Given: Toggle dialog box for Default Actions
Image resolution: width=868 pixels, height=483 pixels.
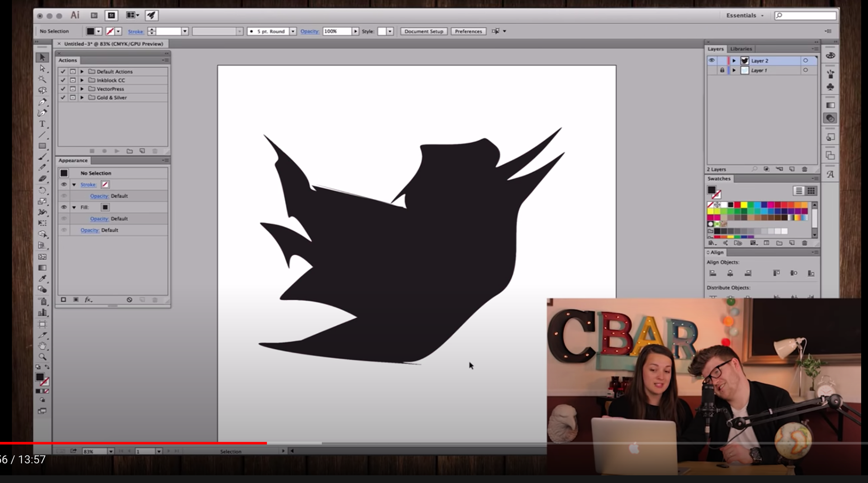Looking at the screenshot, I should [x=72, y=71].
